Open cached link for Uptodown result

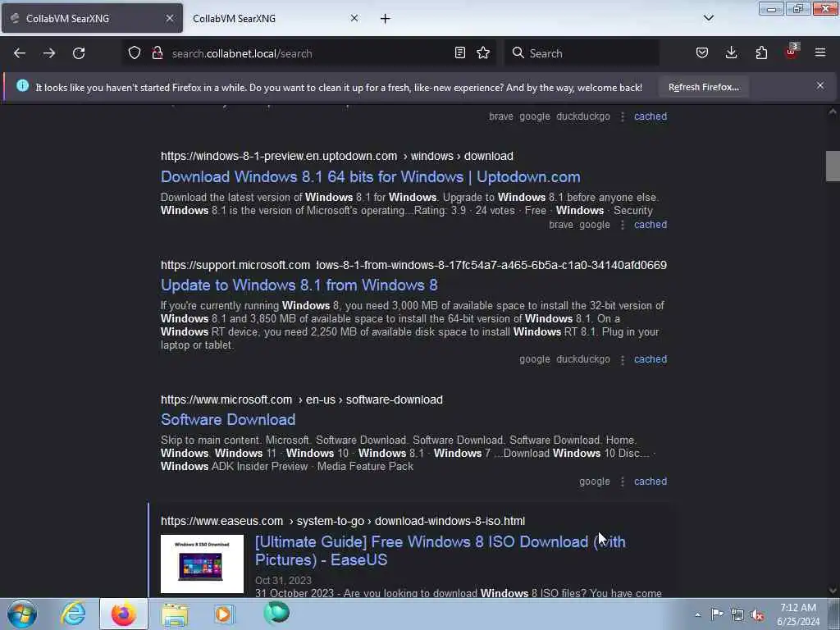(651, 225)
